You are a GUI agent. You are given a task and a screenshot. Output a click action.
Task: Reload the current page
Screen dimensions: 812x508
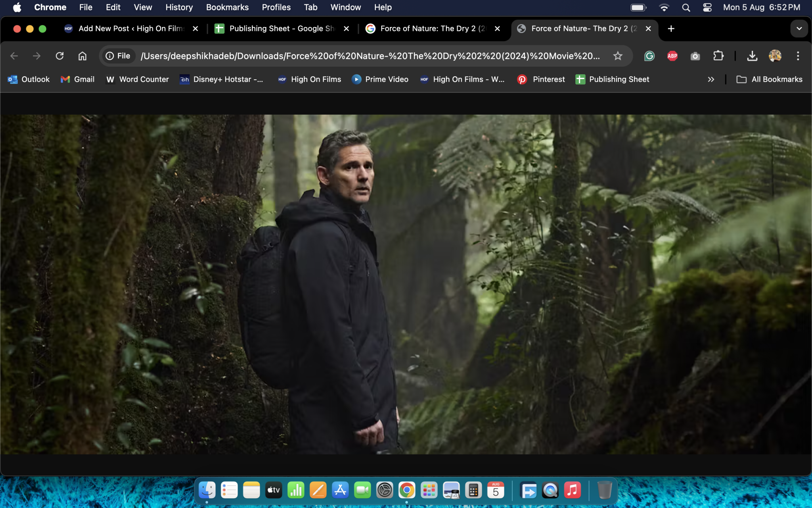pos(59,56)
